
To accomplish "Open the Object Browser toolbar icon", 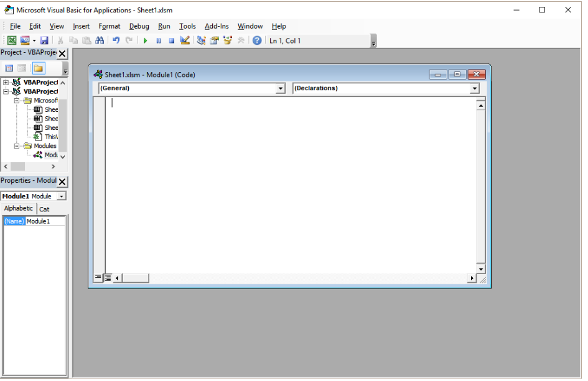I will click(x=228, y=40).
